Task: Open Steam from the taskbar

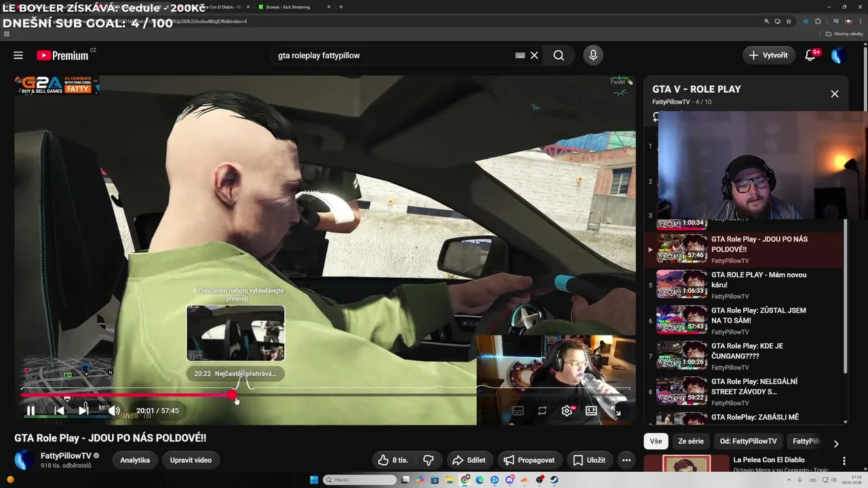Action: (x=554, y=480)
